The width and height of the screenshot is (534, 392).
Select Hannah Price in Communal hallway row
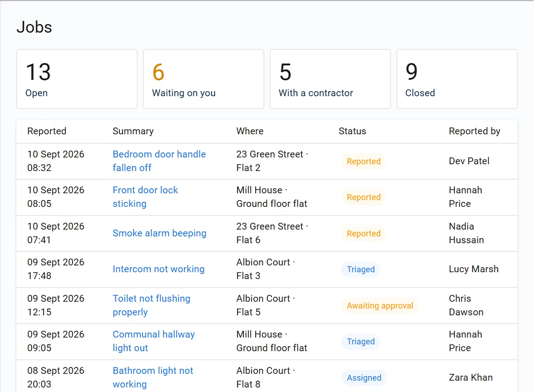point(465,341)
